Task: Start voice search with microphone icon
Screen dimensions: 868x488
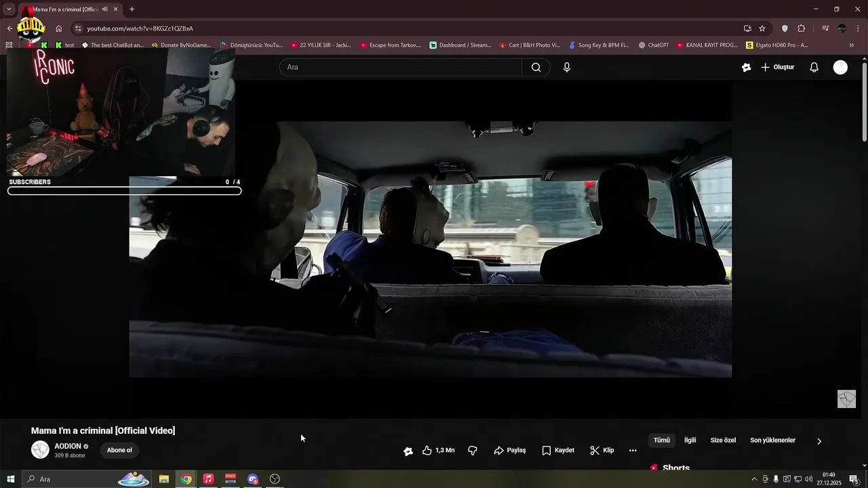Action: click(567, 67)
